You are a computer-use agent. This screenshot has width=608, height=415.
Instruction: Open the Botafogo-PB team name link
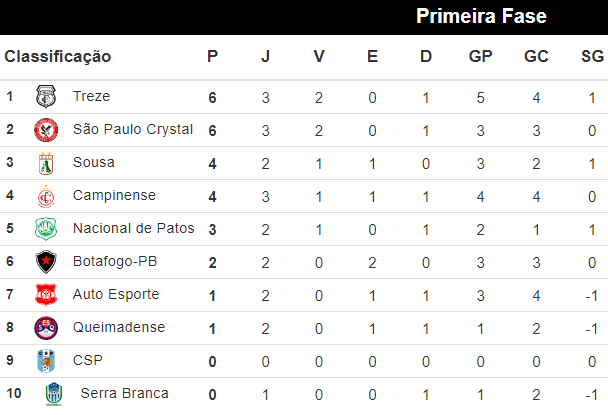(115, 261)
